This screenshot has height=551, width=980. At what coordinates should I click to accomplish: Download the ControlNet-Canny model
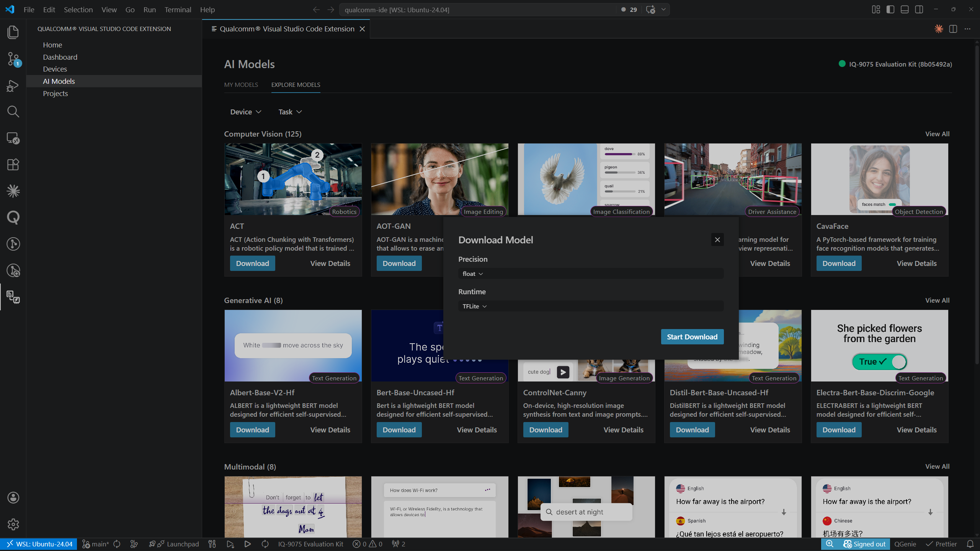tap(546, 430)
